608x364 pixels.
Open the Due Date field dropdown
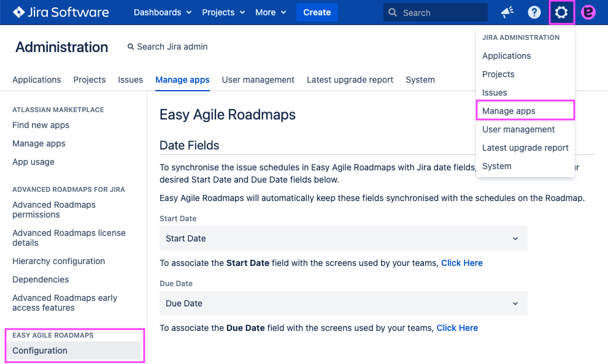pyautogui.click(x=343, y=303)
